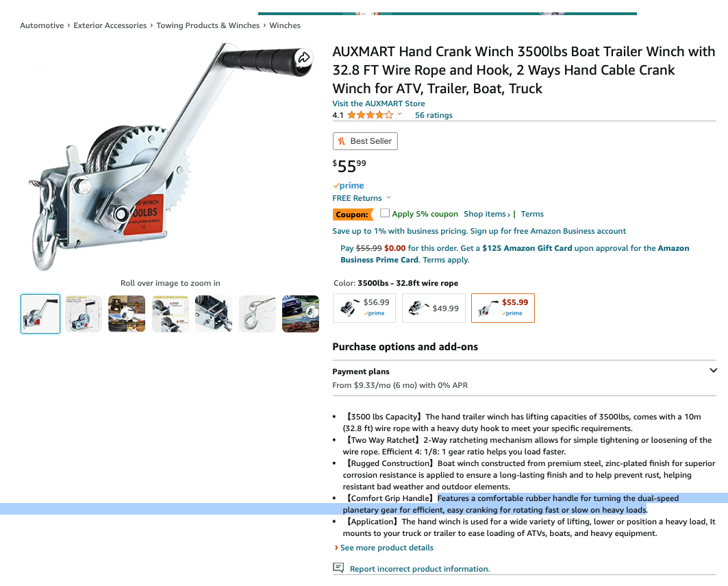The width and height of the screenshot is (728, 586).
Task: Expand the Payment plans chevron
Action: tap(713, 370)
